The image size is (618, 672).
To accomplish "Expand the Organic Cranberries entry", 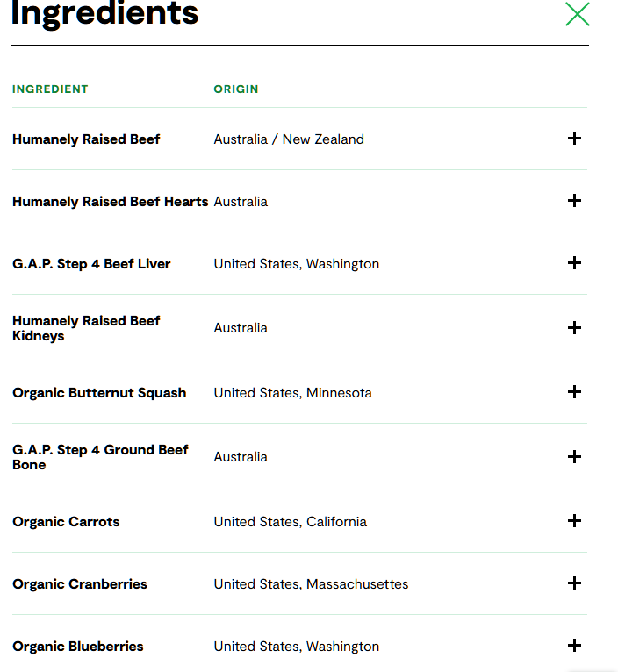I will tap(574, 583).
